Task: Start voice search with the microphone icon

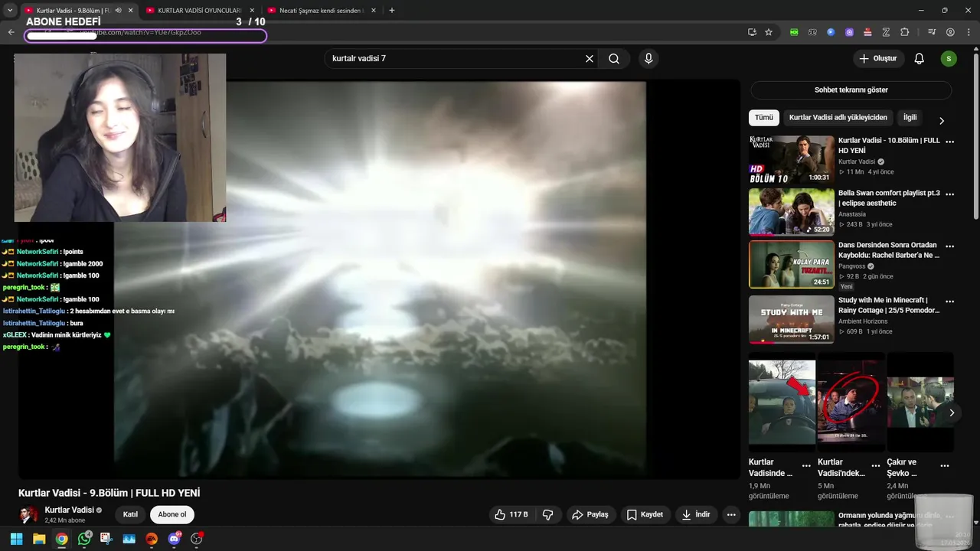Action: point(648,59)
